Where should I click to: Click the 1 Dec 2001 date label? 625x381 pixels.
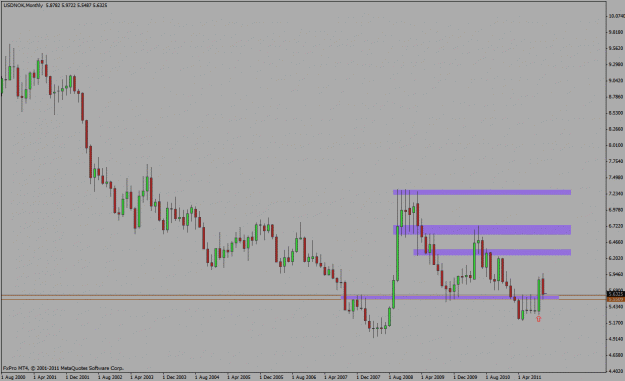click(77, 377)
